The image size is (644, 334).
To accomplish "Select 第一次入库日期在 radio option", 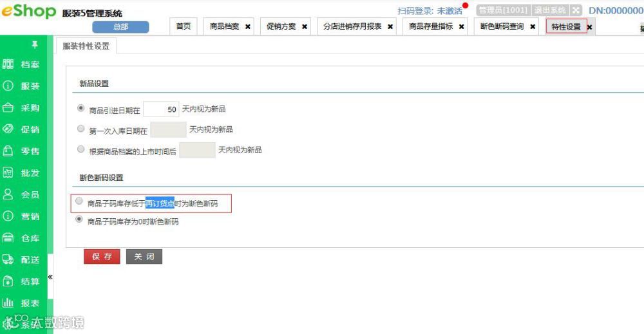I will coord(81,129).
